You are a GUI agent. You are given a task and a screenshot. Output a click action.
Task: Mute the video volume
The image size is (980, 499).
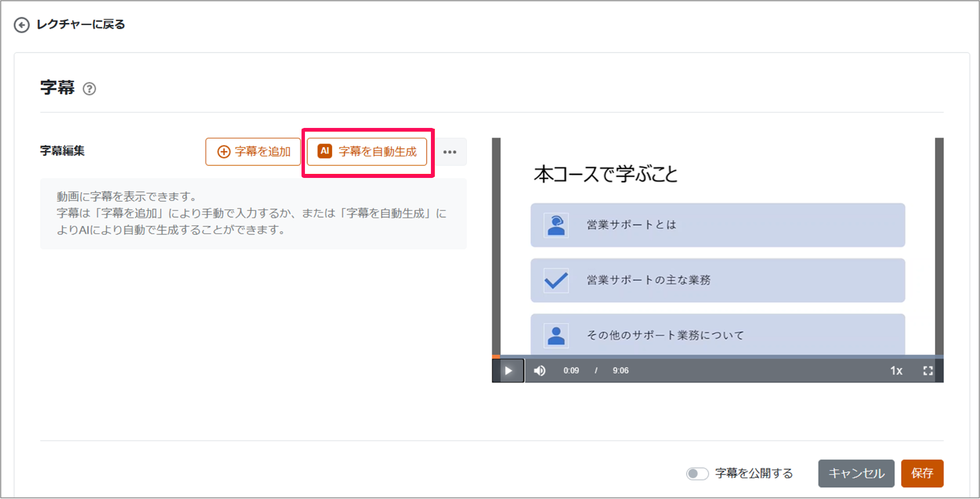(540, 371)
